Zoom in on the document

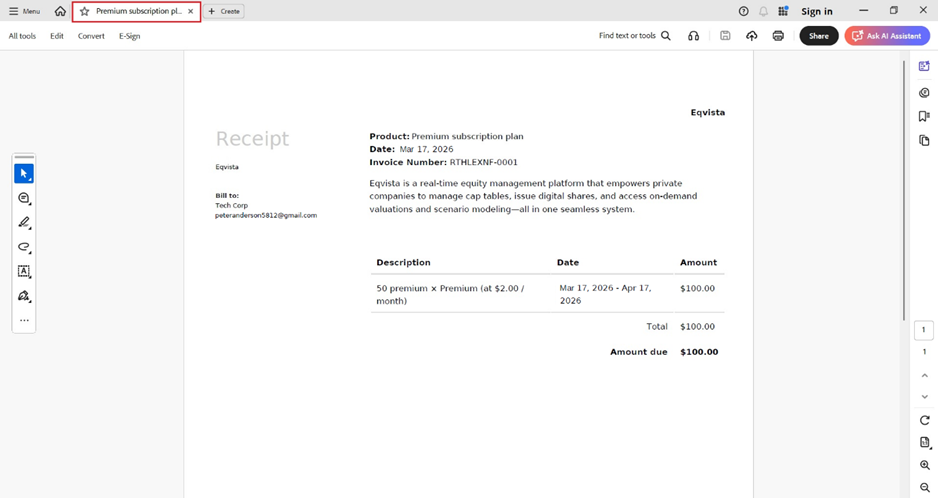924,465
